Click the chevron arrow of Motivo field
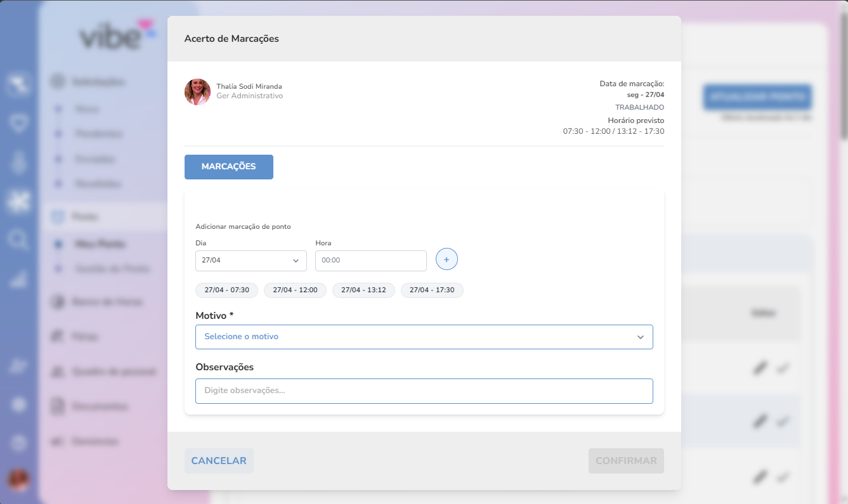Viewport: 848px width, 504px height. click(640, 337)
